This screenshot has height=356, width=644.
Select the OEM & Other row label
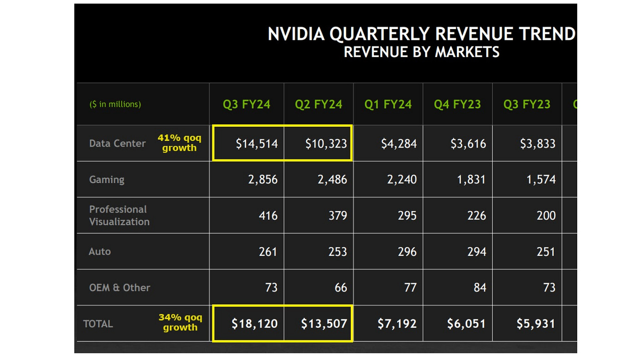coord(119,288)
